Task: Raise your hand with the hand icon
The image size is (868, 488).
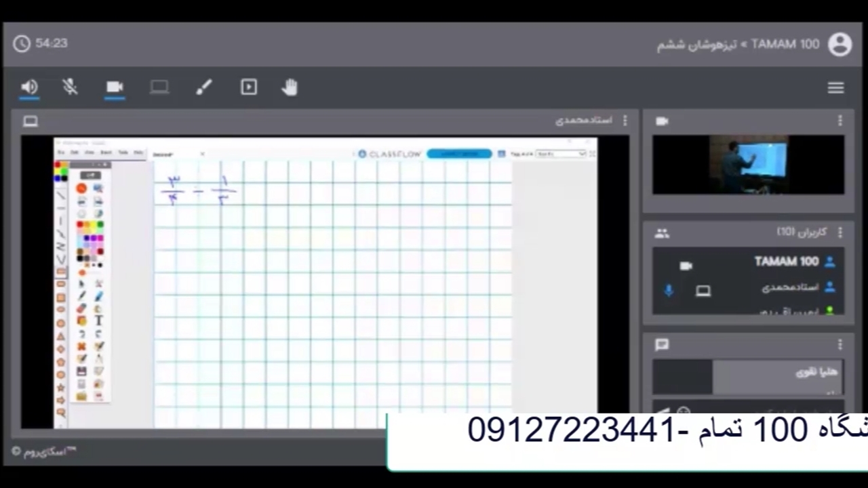Action: pyautogui.click(x=290, y=87)
